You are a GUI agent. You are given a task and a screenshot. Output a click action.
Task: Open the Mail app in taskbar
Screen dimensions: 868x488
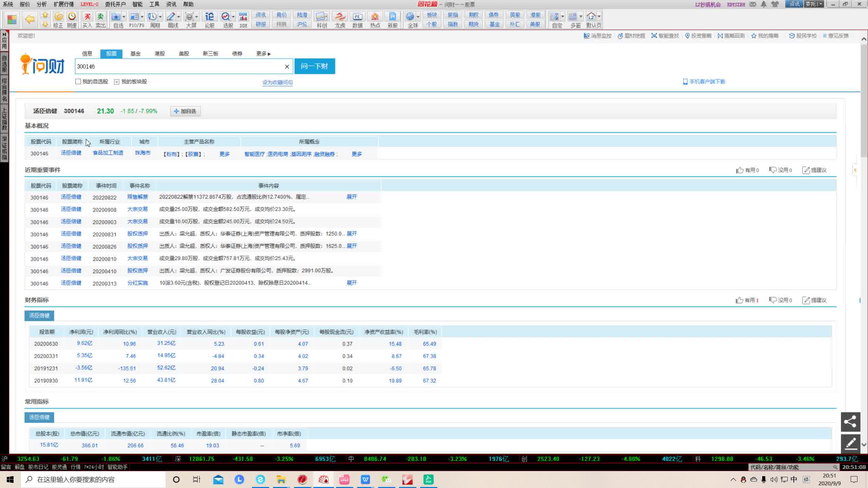tap(218, 480)
